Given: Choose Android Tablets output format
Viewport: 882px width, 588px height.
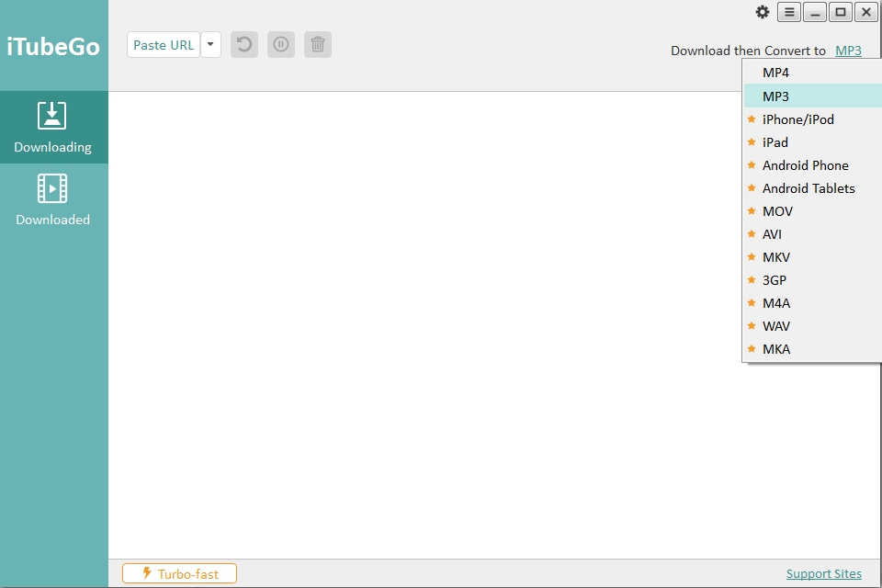Looking at the screenshot, I should pyautogui.click(x=812, y=188).
